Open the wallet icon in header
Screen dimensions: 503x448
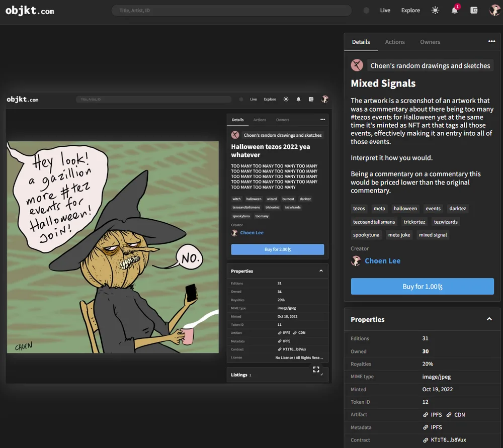(474, 10)
